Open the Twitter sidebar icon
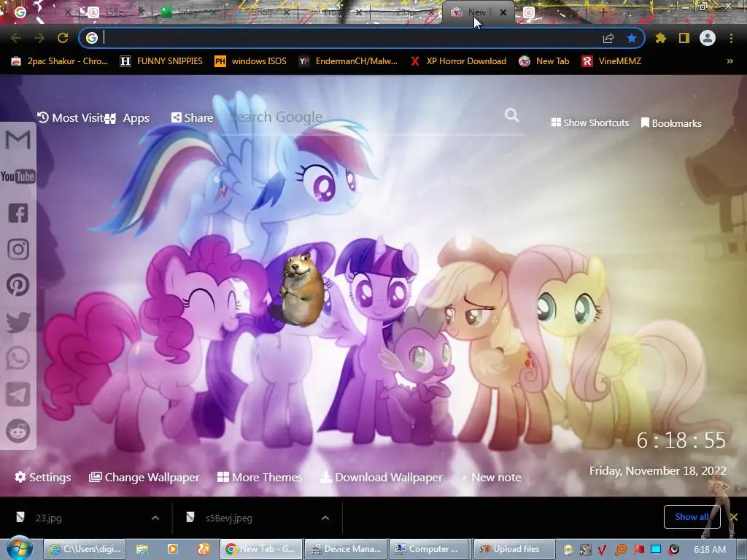The height and width of the screenshot is (560, 747). (x=18, y=322)
